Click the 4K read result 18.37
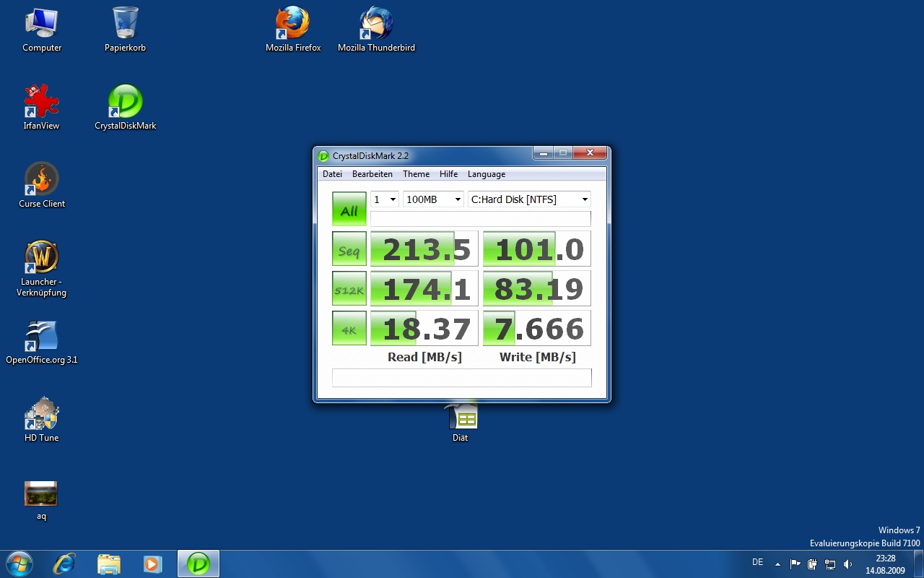Viewport: 924px width, 578px height. (424, 328)
